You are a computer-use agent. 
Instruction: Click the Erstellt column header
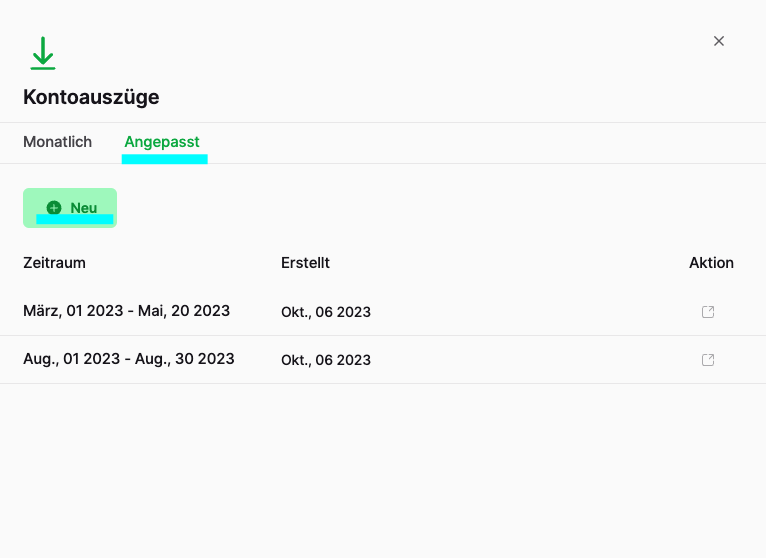click(x=305, y=263)
